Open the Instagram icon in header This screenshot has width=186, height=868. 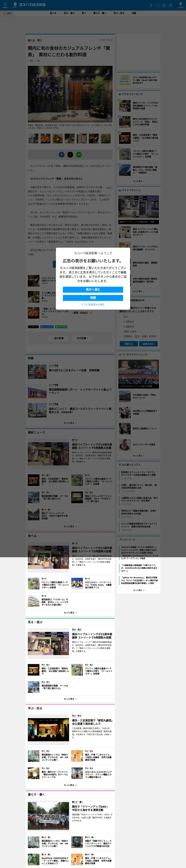tap(164, 5)
